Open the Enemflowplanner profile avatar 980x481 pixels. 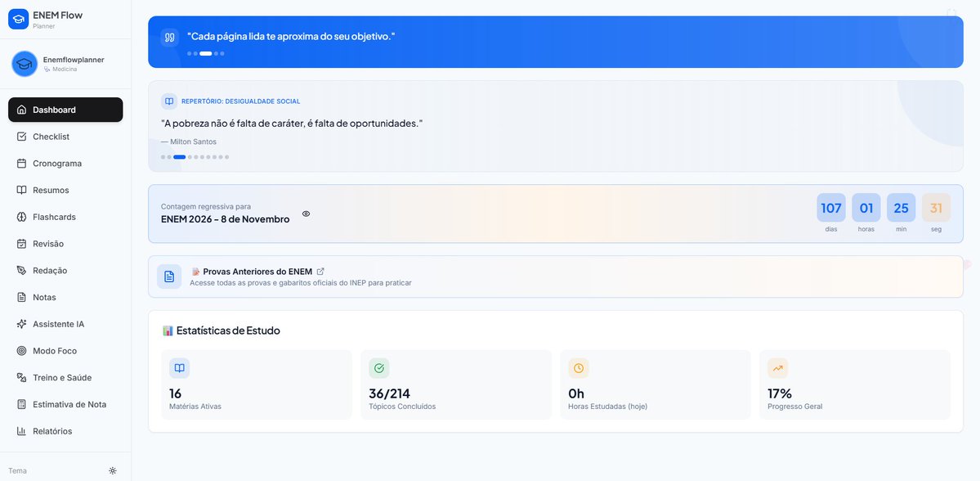tap(25, 64)
